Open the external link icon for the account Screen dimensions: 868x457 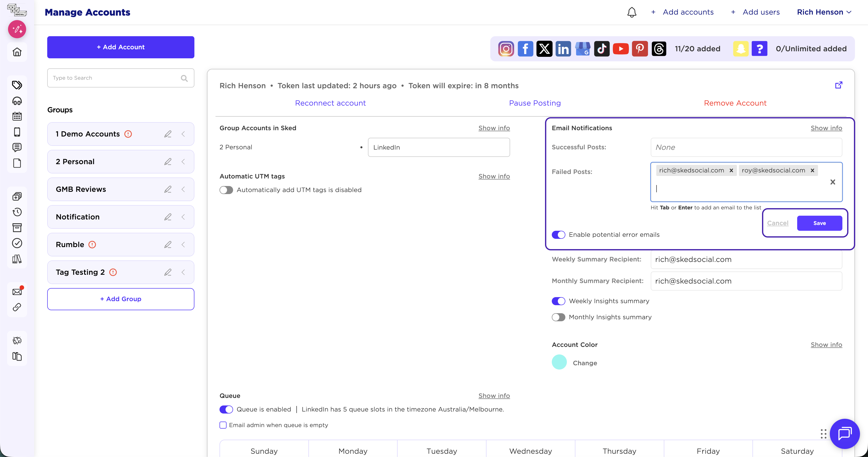click(x=839, y=85)
